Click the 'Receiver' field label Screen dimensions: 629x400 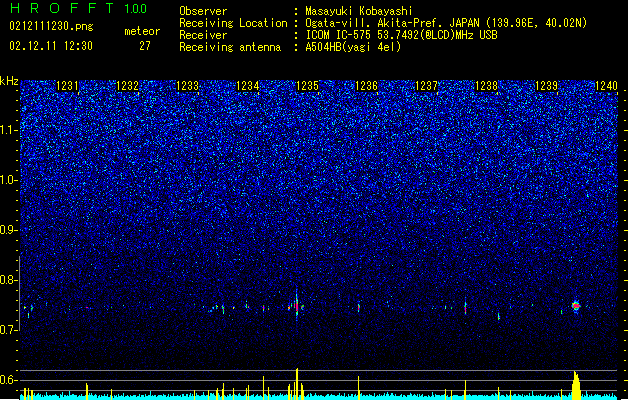tap(203, 35)
